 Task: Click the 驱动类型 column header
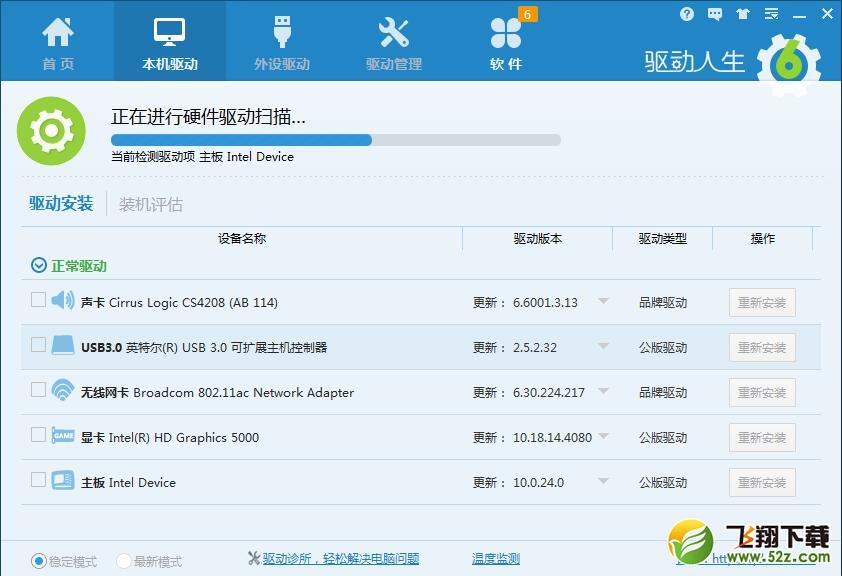click(x=663, y=238)
